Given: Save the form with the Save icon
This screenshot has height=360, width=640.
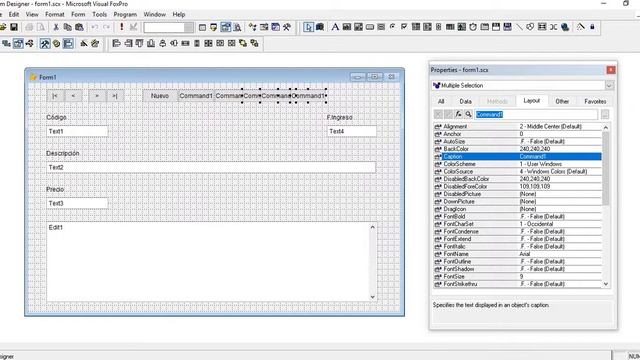Looking at the screenshot, I should pyautogui.click(x=14, y=27).
